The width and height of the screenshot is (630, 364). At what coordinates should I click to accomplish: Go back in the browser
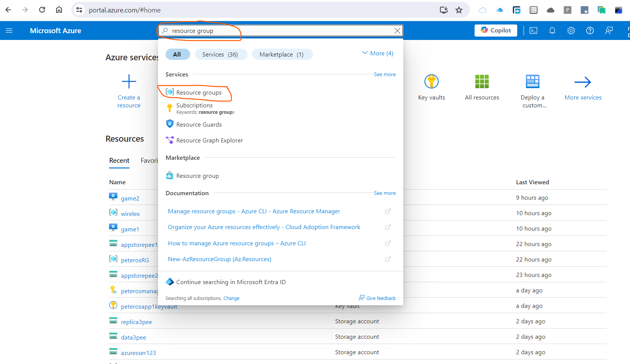tap(8, 10)
